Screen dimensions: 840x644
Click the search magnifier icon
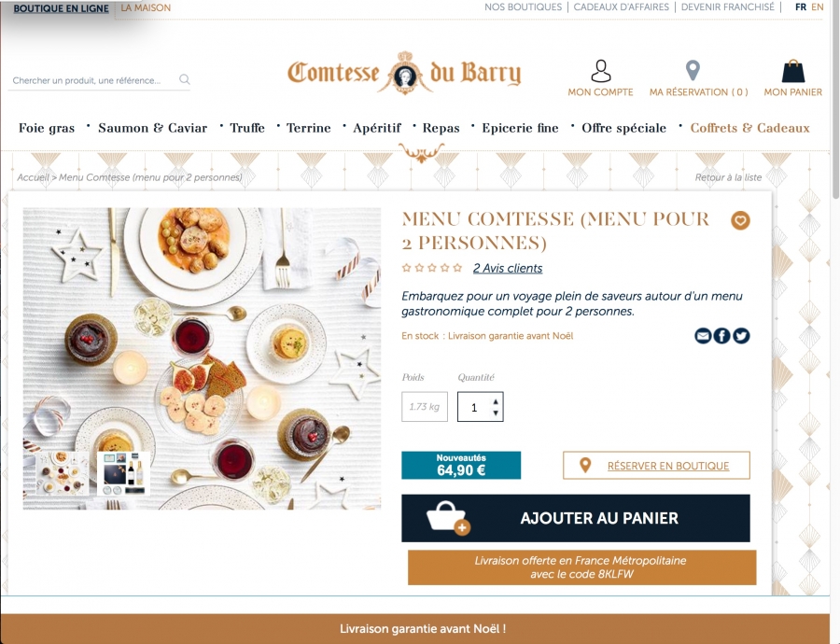coord(184,79)
